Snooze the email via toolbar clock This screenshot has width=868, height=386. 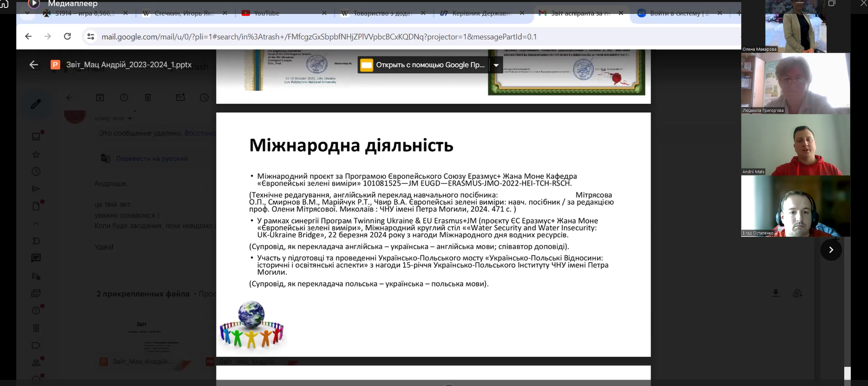point(204,97)
